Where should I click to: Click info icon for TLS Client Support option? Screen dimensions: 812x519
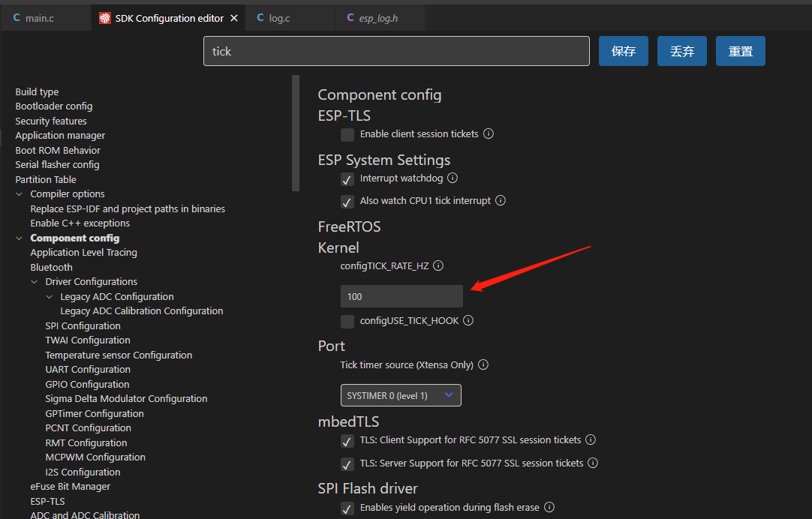[x=591, y=440]
